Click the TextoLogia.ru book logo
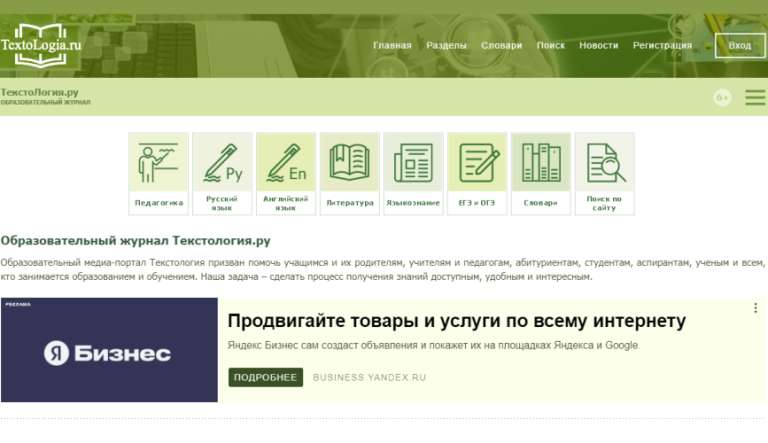This screenshot has height=443, width=768. (x=41, y=45)
